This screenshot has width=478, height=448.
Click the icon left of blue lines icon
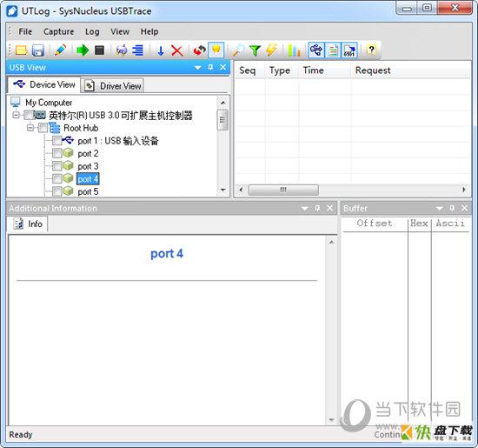122,50
